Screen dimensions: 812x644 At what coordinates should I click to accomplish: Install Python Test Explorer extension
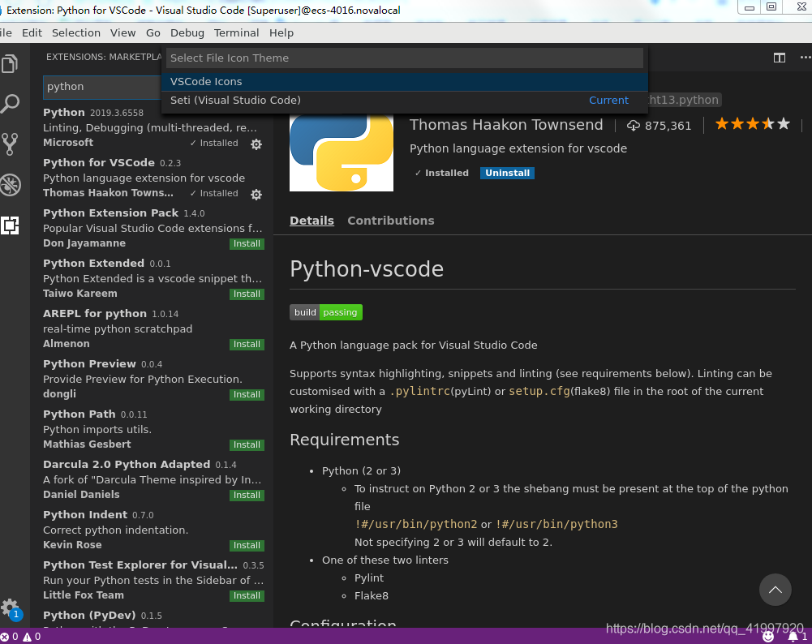pos(247,595)
